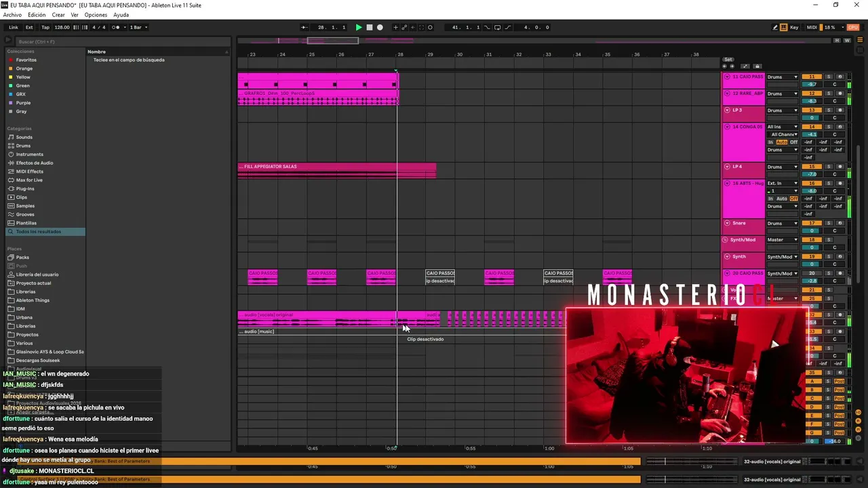This screenshot has height=488, width=868.
Task: Unfold the Synth/Mod group track
Action: coord(726,240)
